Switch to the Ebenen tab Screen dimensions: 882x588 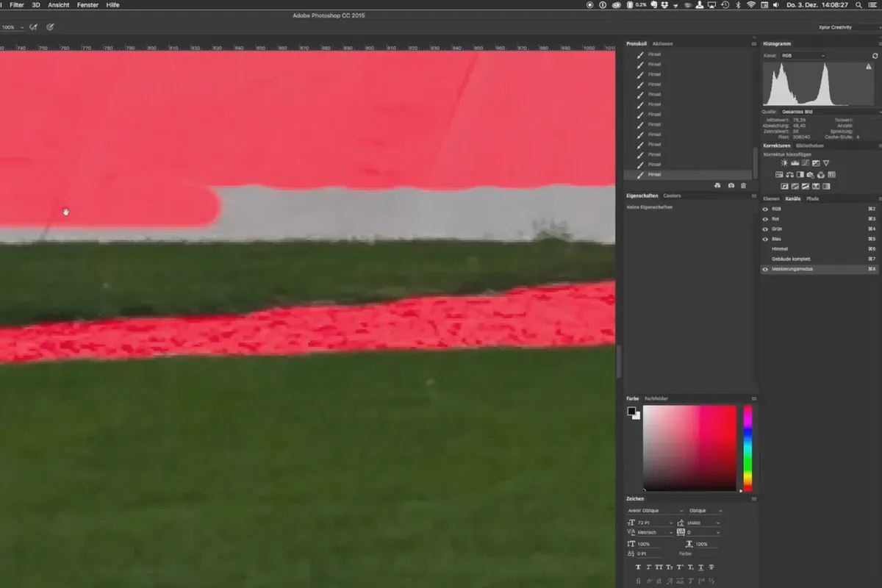tap(770, 198)
